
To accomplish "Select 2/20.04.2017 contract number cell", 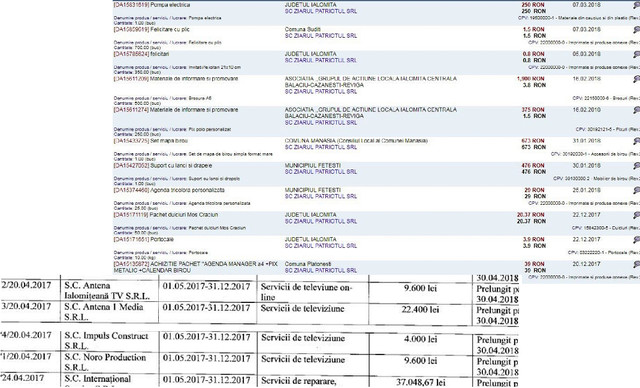I will click(27, 285).
